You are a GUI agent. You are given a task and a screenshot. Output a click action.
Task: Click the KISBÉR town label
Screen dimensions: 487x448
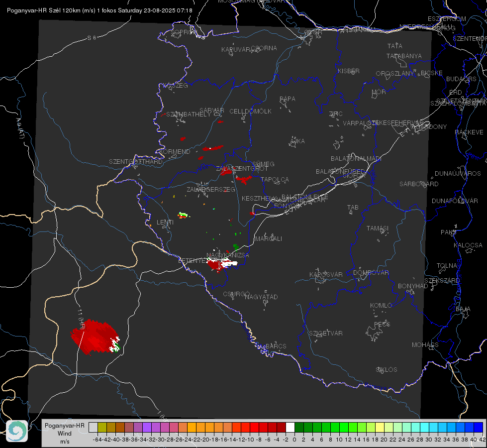click(x=349, y=71)
